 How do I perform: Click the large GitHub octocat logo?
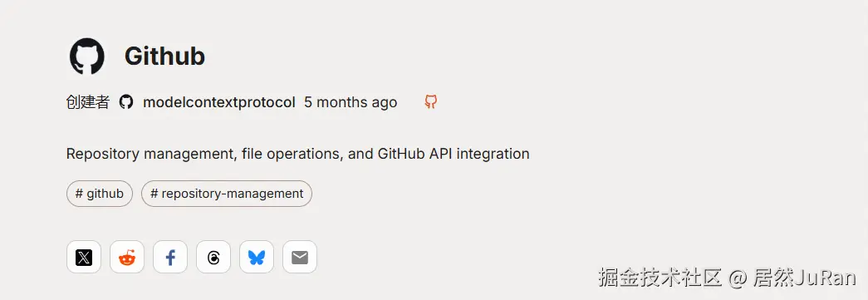87,56
